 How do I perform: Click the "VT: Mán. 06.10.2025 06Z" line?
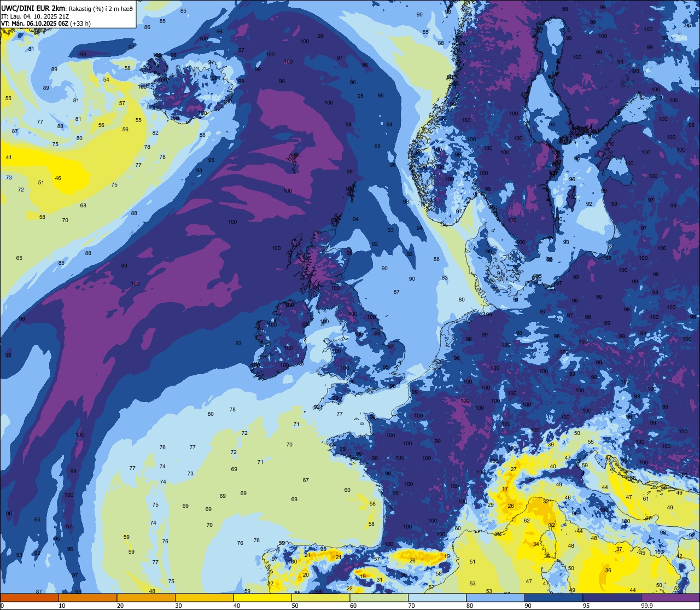tap(34, 24)
